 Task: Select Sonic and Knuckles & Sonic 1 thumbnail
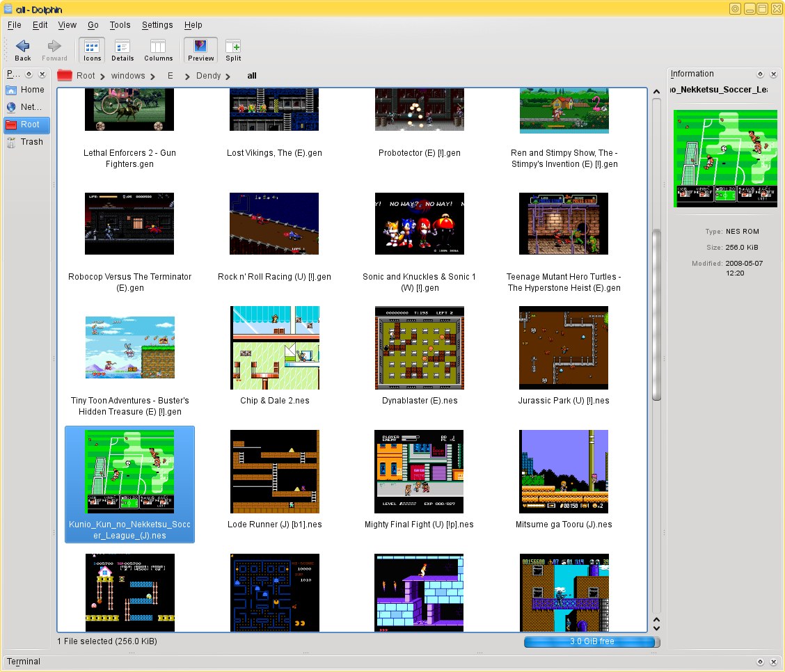(x=420, y=224)
